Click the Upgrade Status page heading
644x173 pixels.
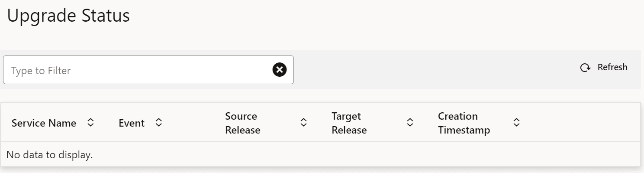68,16
